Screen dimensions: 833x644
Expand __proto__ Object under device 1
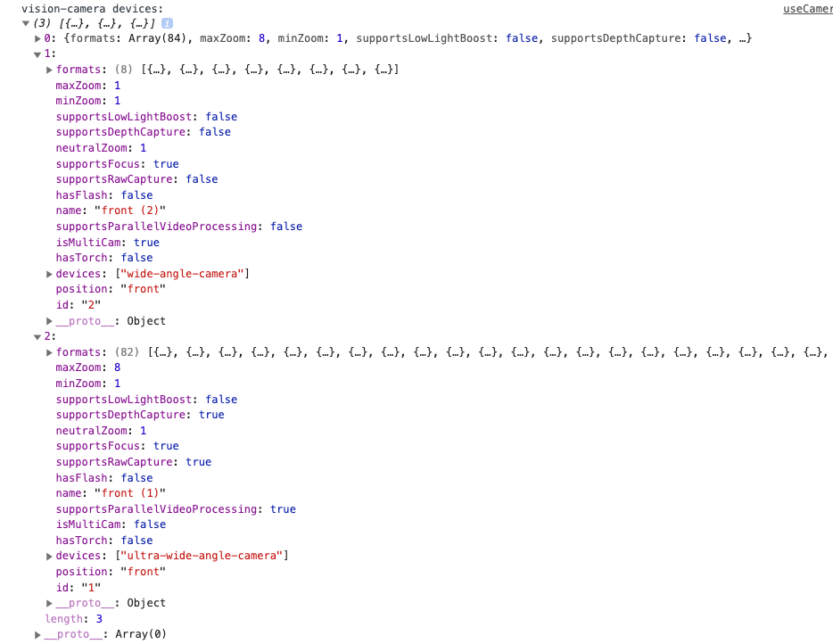tap(49, 321)
